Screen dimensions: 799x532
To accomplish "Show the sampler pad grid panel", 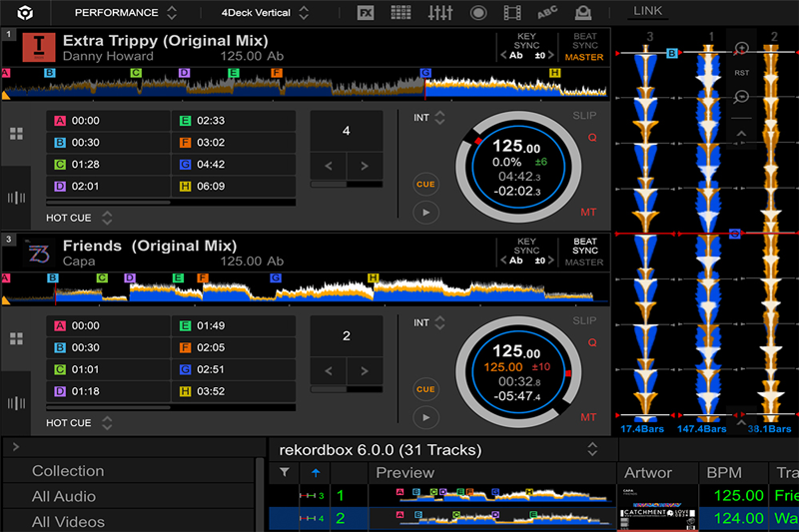I will 401,13.
